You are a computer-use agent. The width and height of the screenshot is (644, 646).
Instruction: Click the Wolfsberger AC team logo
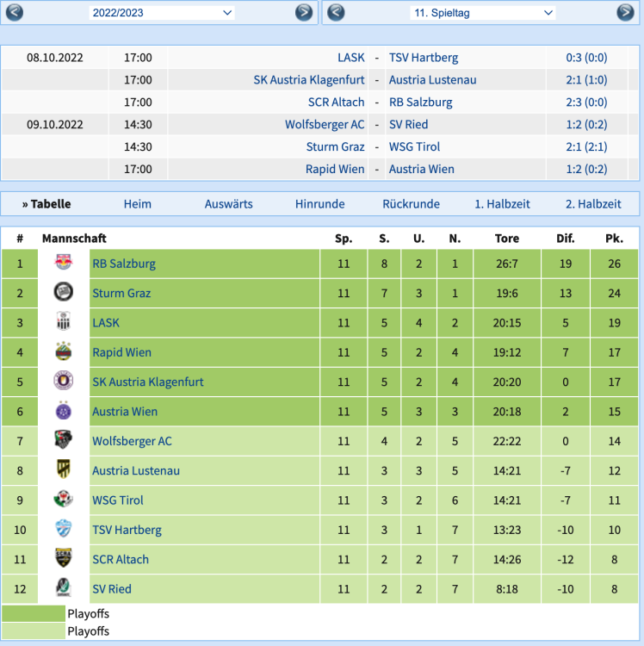[63, 441]
